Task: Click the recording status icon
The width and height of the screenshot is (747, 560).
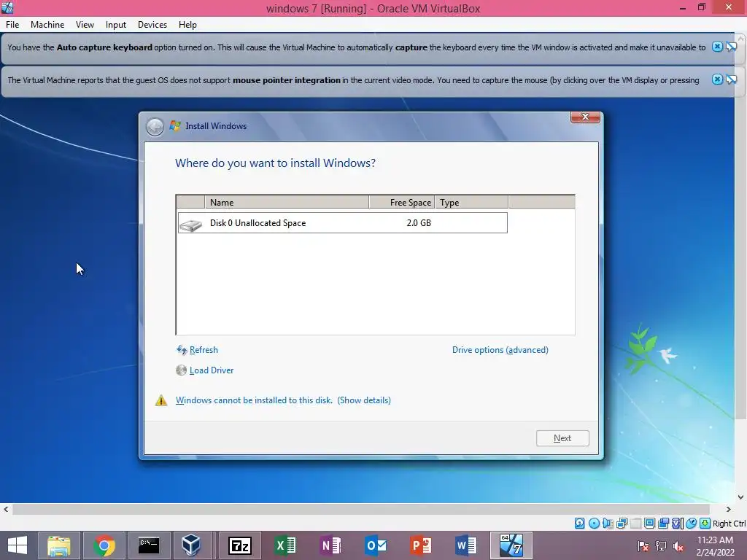Action: click(x=663, y=524)
